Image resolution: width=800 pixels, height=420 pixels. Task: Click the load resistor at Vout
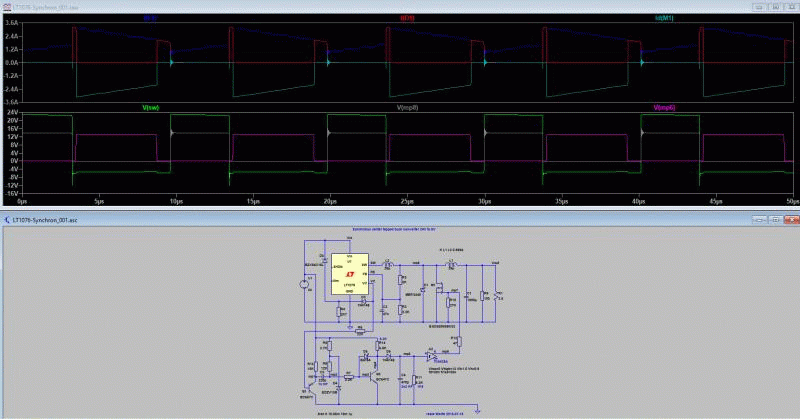[495, 295]
